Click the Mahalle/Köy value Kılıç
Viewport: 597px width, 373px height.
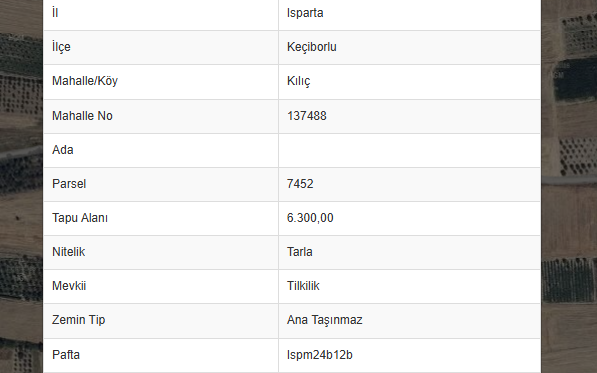pyautogui.click(x=298, y=81)
